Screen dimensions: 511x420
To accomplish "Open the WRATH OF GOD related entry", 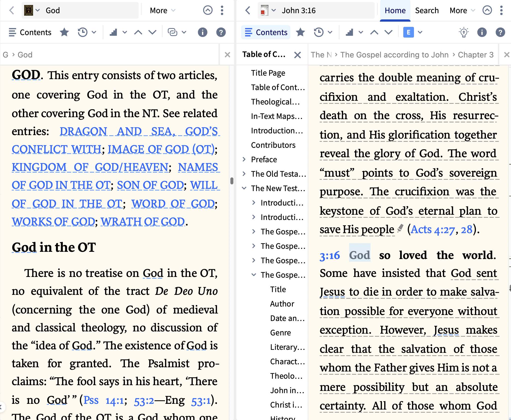I will pos(143,222).
